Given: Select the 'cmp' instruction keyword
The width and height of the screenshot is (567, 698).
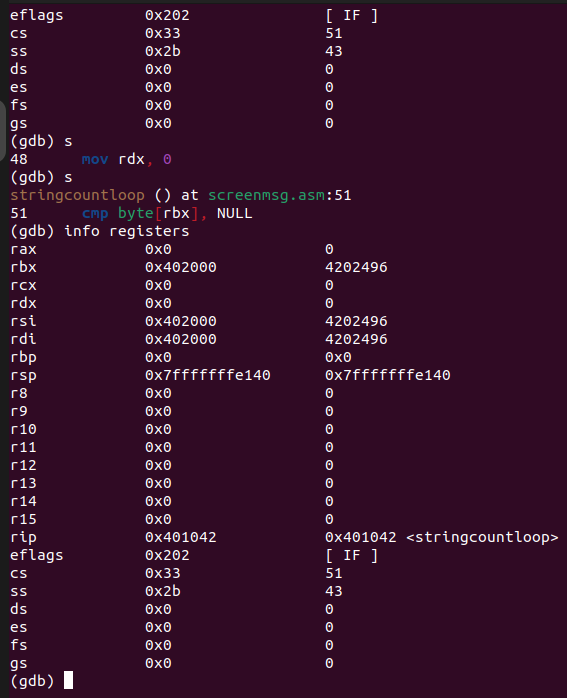Looking at the screenshot, I should [95, 214].
